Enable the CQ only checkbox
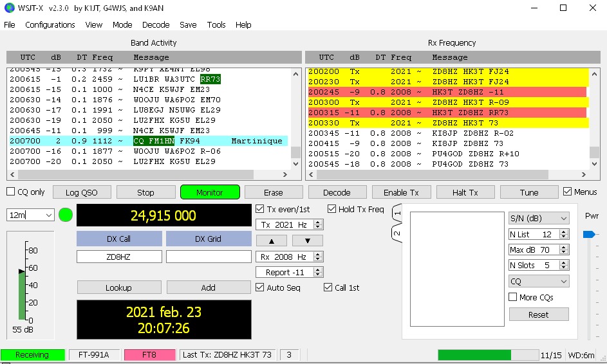This screenshot has height=364, width=607. (11, 192)
